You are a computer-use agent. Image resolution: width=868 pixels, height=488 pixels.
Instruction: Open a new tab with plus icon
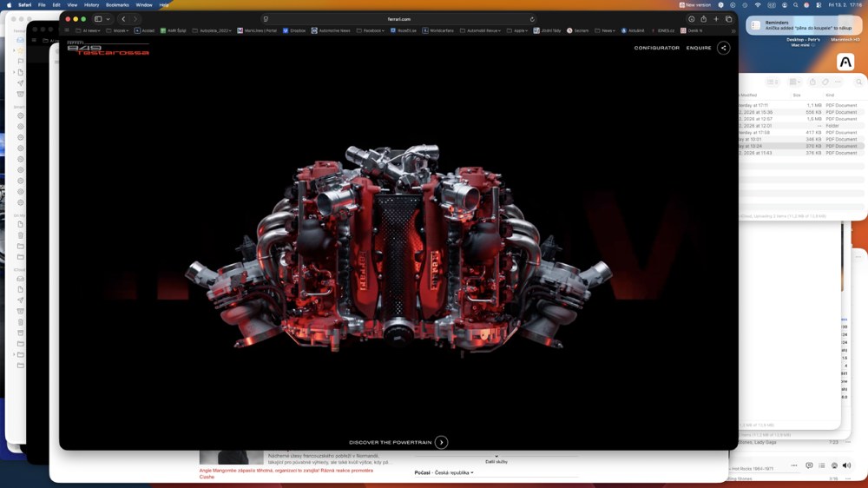point(716,18)
